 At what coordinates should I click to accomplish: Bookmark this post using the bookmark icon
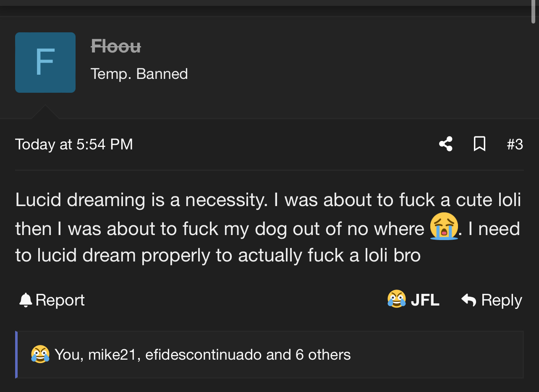479,144
